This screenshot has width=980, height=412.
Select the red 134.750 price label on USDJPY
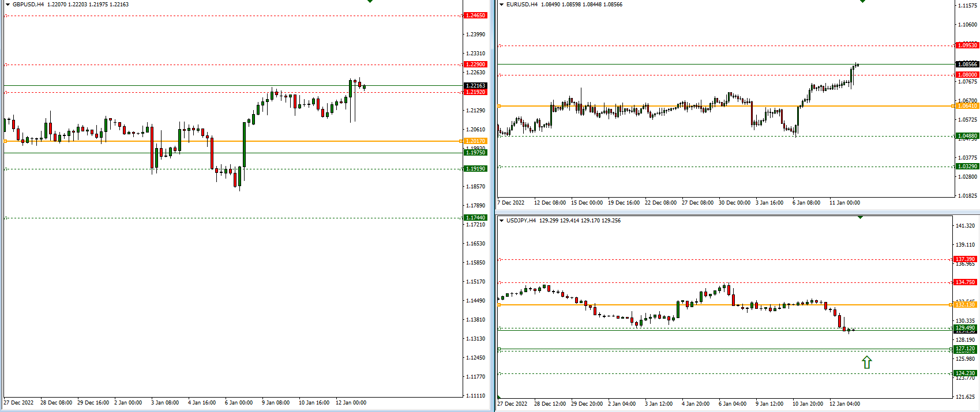coord(965,282)
